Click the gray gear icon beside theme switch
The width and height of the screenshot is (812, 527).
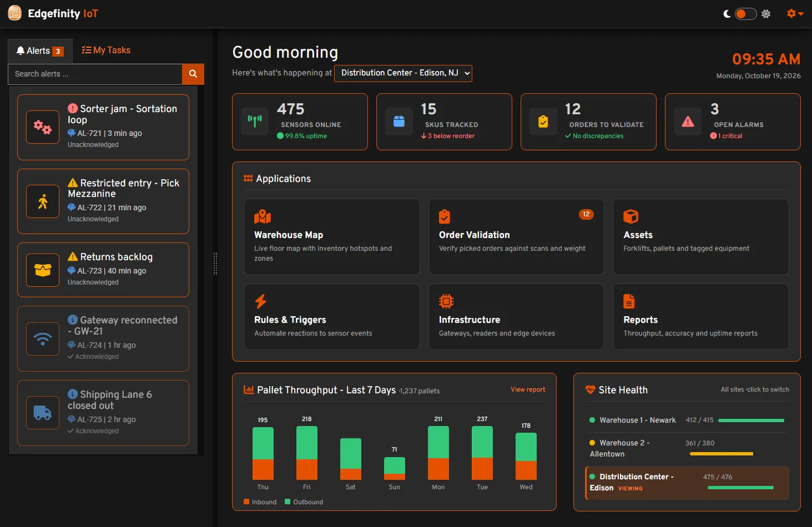[766, 14]
